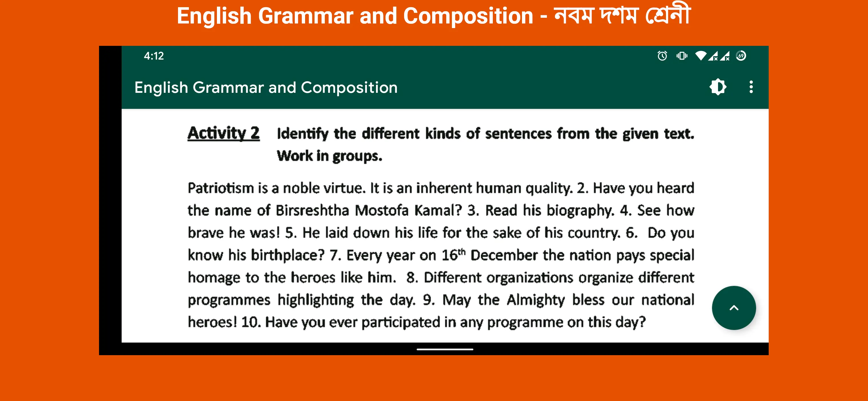Click the alarm clock status icon
Image resolution: width=868 pixels, height=401 pixels.
(x=661, y=56)
